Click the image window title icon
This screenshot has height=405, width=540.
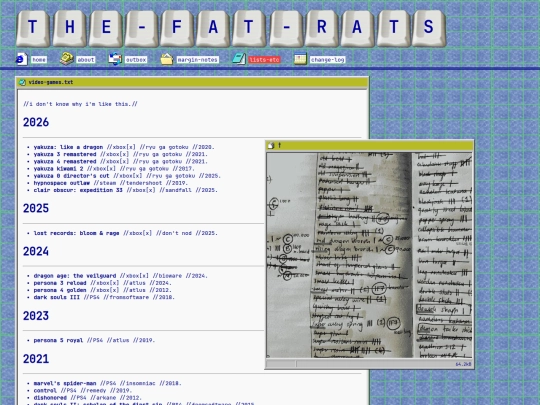pyautogui.click(x=271, y=145)
